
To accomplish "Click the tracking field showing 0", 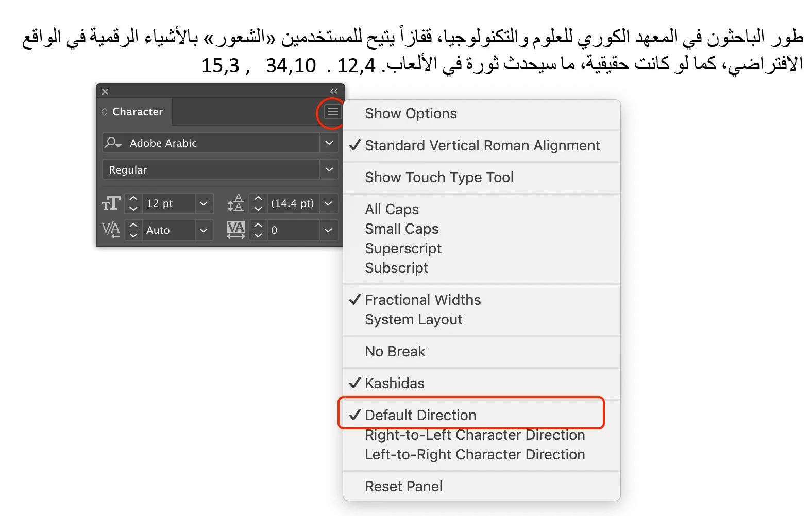I will tap(293, 230).
